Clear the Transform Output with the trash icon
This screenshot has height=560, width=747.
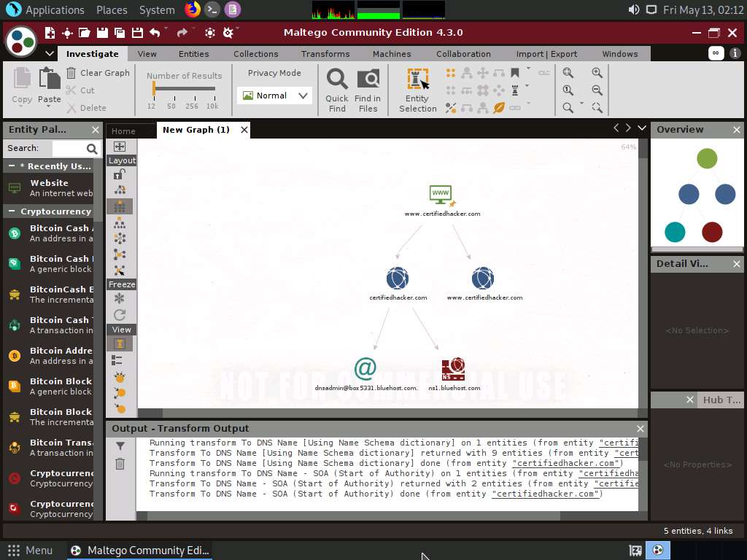coord(120,463)
